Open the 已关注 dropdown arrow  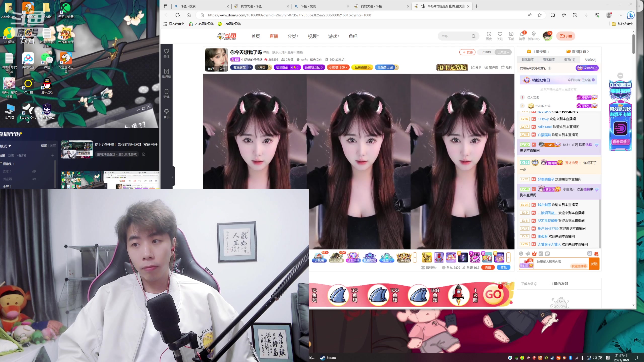point(508,52)
